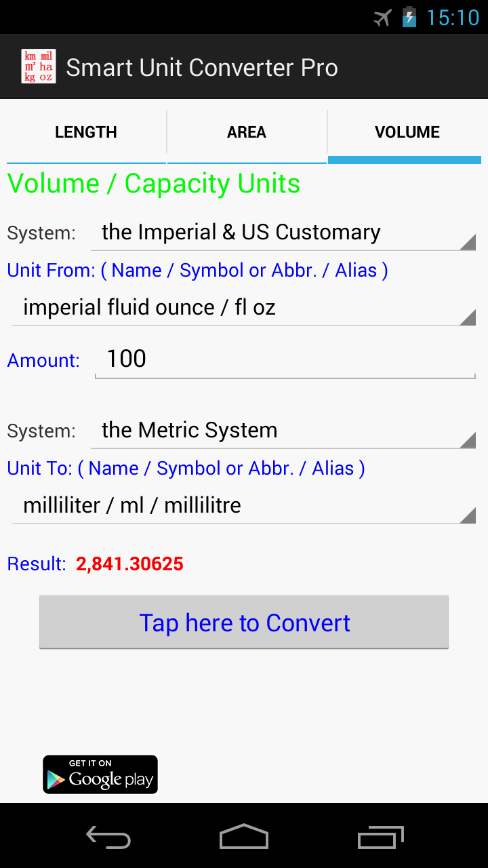Open the Get it on Google Play badge
Image resolution: width=488 pixels, height=868 pixels.
click(100, 774)
